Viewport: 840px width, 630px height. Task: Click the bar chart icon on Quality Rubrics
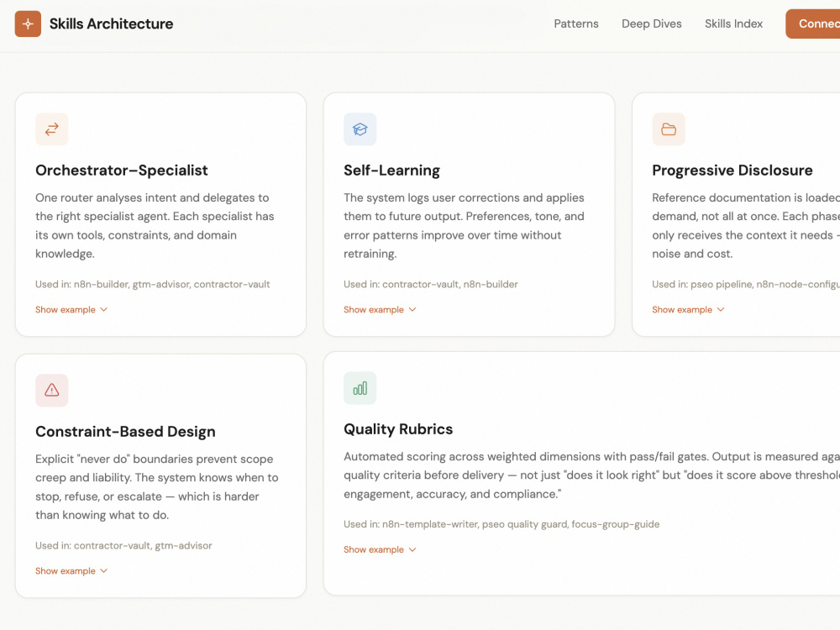[x=360, y=388]
